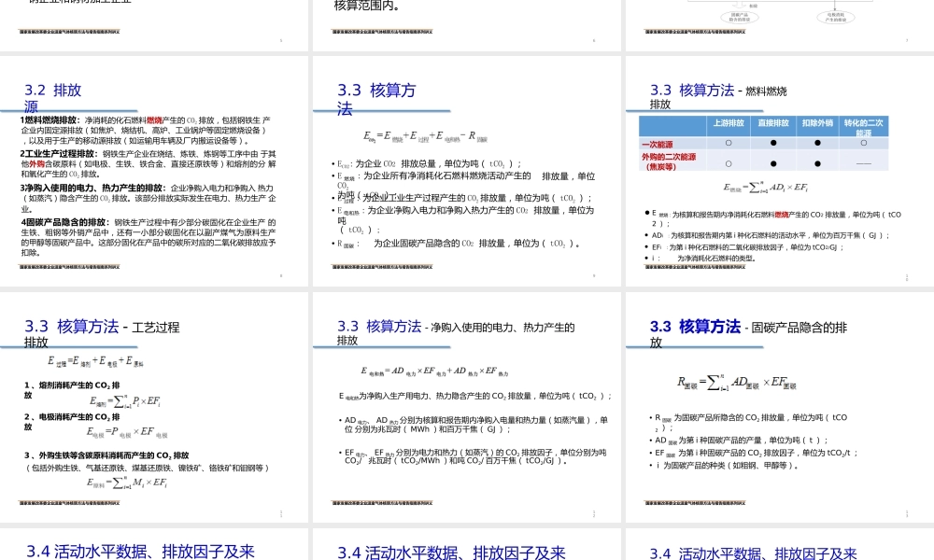This screenshot has width=934, height=560.
Task: Open the slide about 净购入使用的电力、热力产生的排放
Action: coord(466,407)
